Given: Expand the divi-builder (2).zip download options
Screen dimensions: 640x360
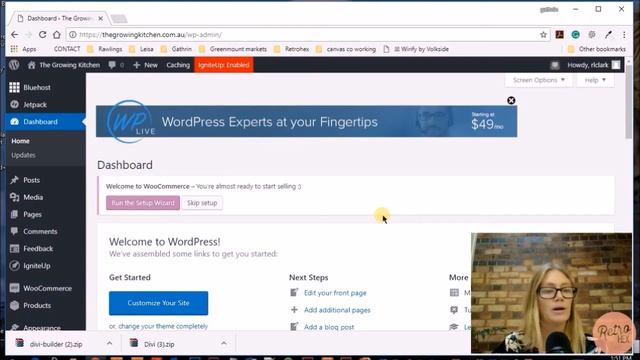Looking at the screenshot, I should click(109, 344).
